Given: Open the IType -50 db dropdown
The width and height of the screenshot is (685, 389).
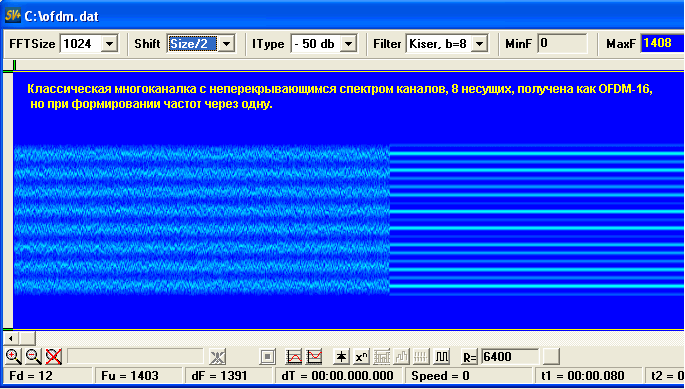Looking at the screenshot, I should click(348, 44).
